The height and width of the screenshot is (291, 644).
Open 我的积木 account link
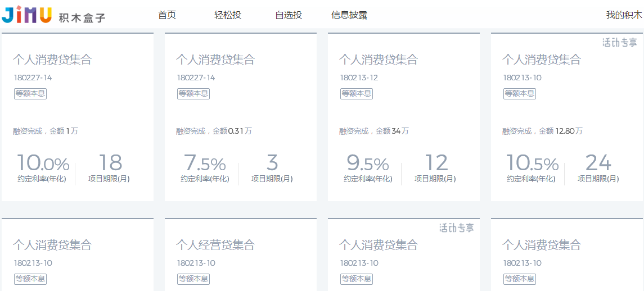click(x=624, y=15)
